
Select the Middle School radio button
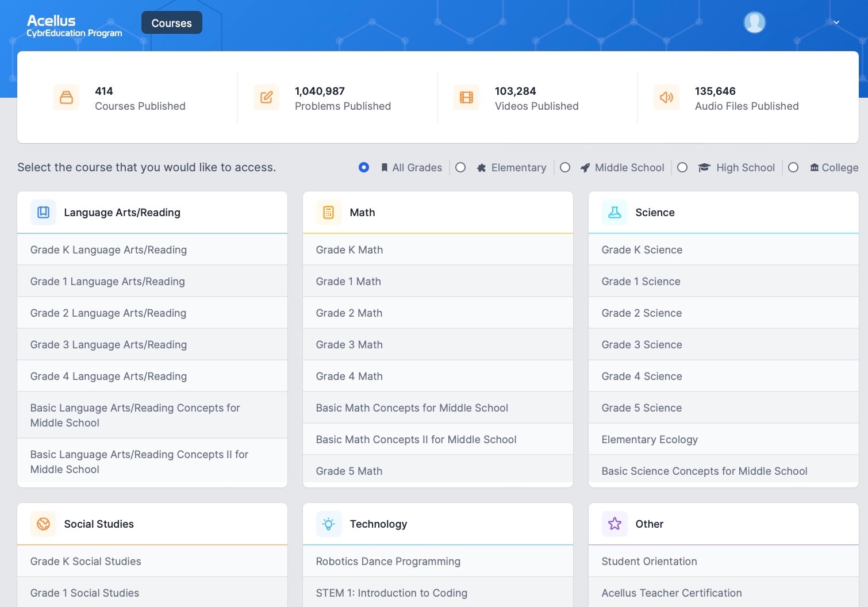565,167
